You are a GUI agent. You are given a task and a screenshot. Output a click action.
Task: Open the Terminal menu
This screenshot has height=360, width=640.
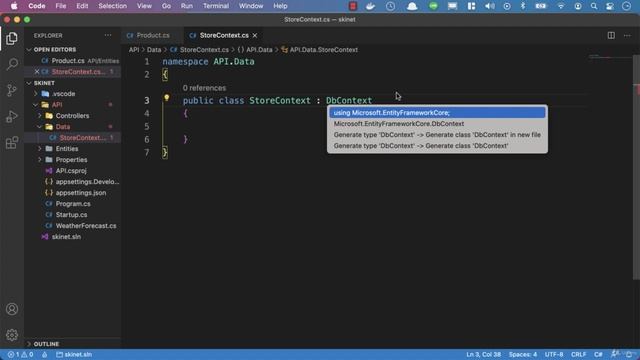click(216, 6)
